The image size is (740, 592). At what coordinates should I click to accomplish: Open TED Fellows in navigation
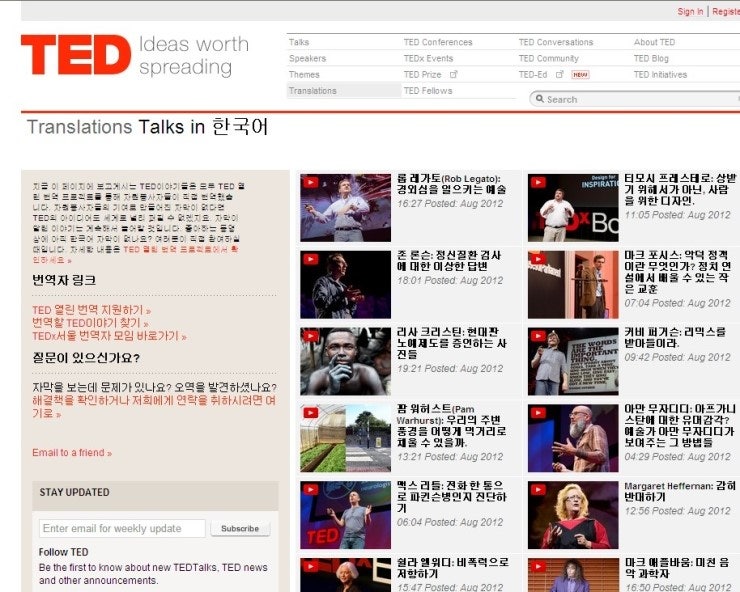[428, 90]
